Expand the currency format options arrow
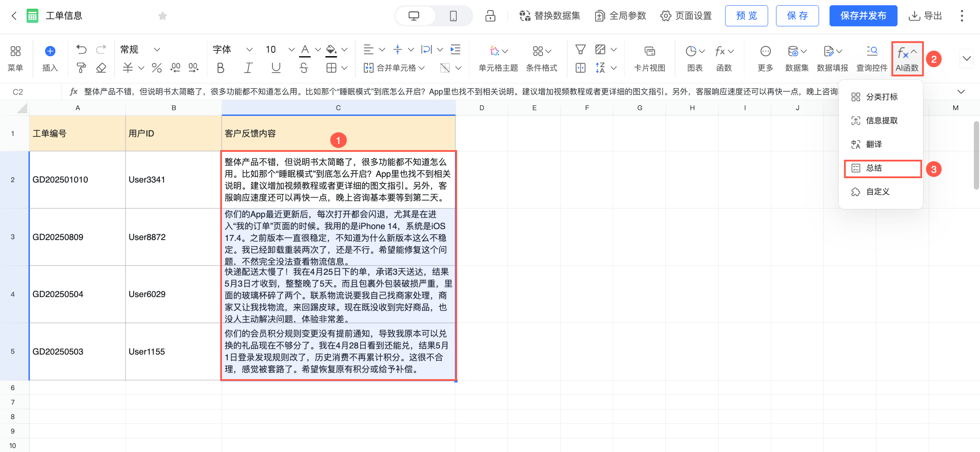Screen dimensions: 980x452 click(x=141, y=68)
